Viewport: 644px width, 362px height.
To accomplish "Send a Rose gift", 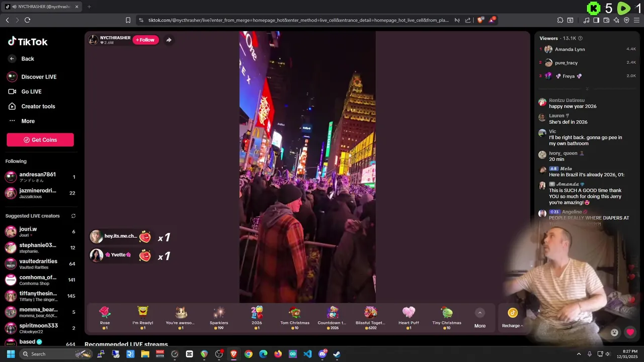I will tap(105, 318).
